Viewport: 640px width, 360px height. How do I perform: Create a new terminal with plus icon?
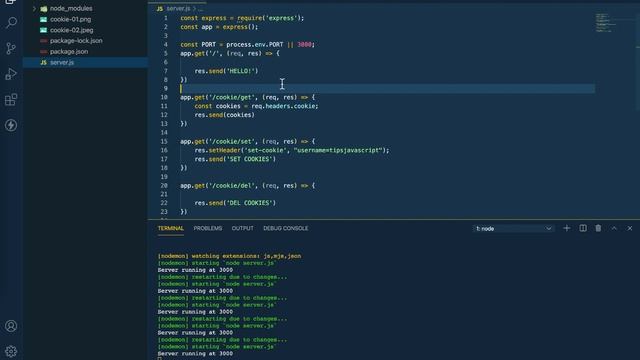point(567,228)
